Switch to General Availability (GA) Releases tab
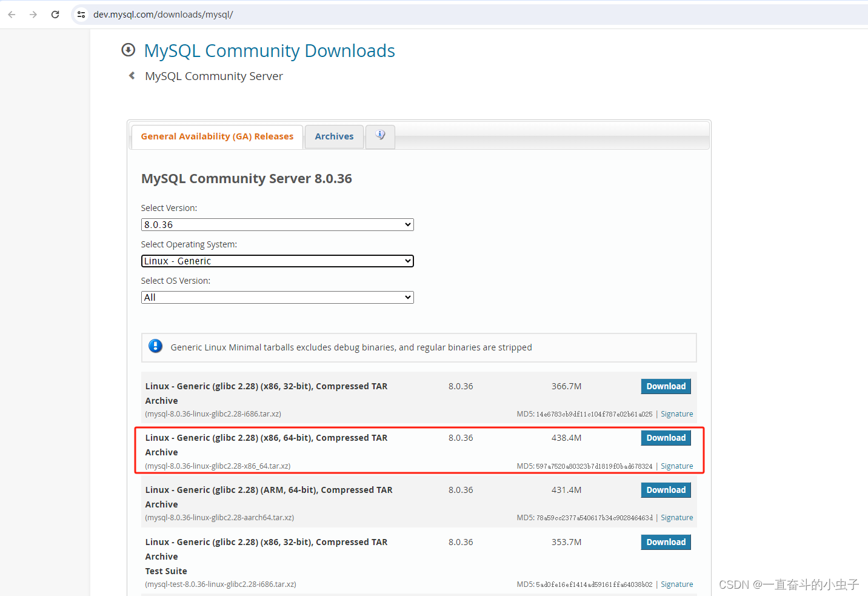This screenshot has height=596, width=868. tap(217, 136)
